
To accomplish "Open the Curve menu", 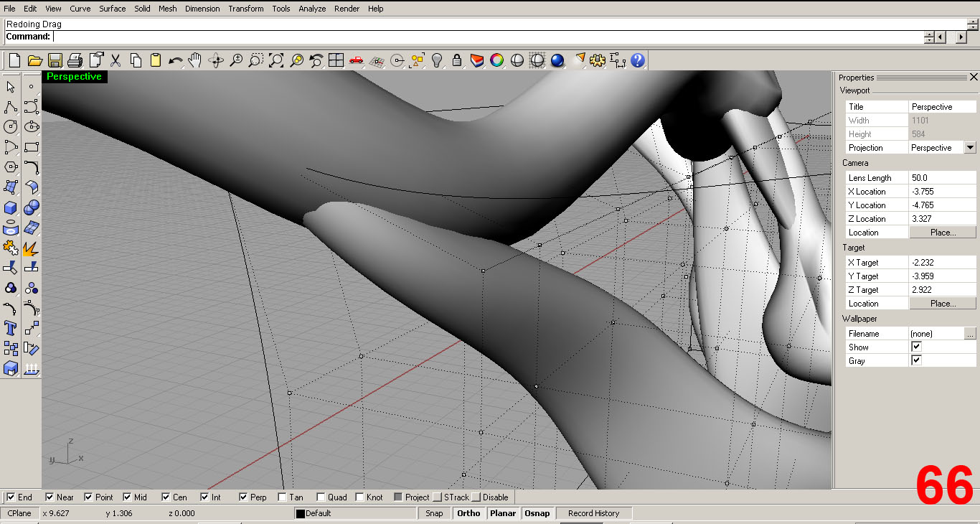I will (80, 9).
